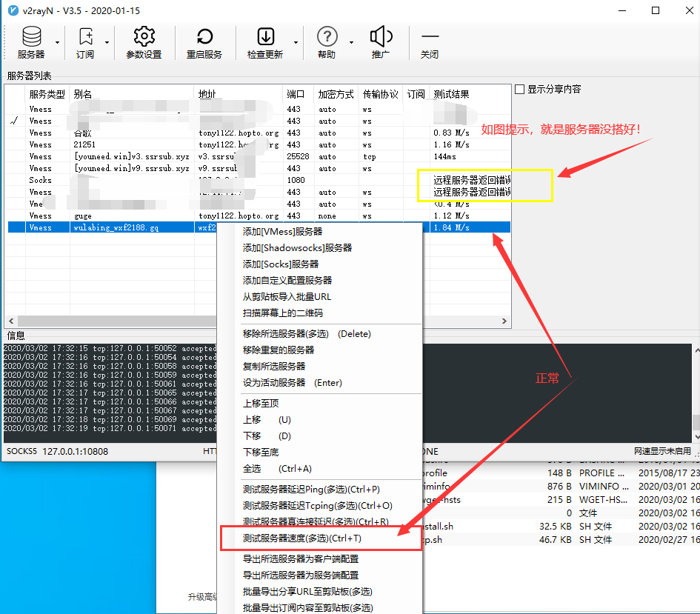
Task: Click 重启服务 restart service icon
Action: [x=204, y=42]
